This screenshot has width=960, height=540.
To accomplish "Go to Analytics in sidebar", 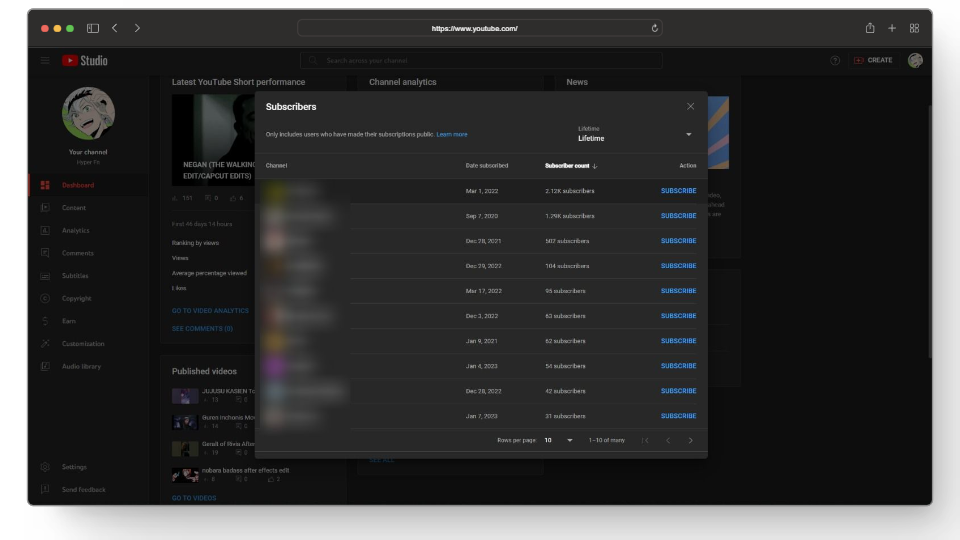I will [x=75, y=230].
